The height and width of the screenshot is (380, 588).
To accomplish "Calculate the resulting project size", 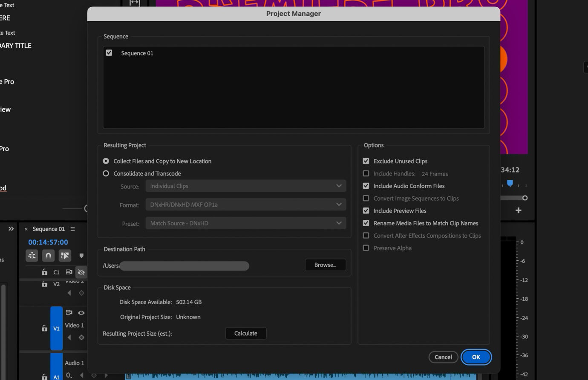I will [245, 333].
